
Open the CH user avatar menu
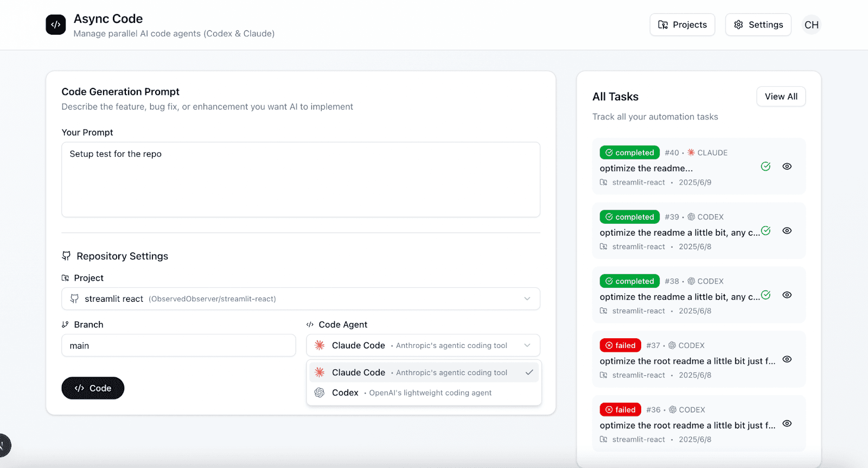click(x=812, y=25)
